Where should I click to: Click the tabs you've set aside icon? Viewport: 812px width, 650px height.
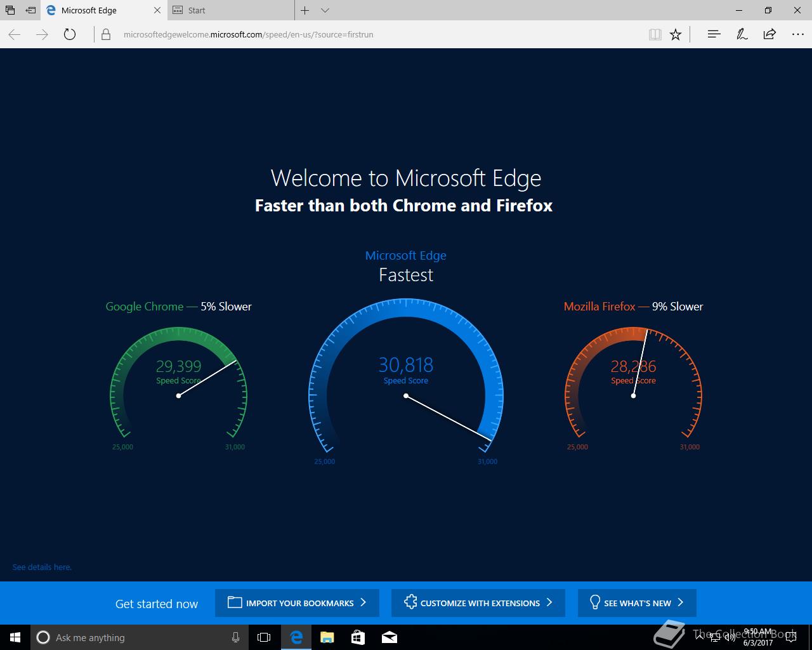[10, 10]
